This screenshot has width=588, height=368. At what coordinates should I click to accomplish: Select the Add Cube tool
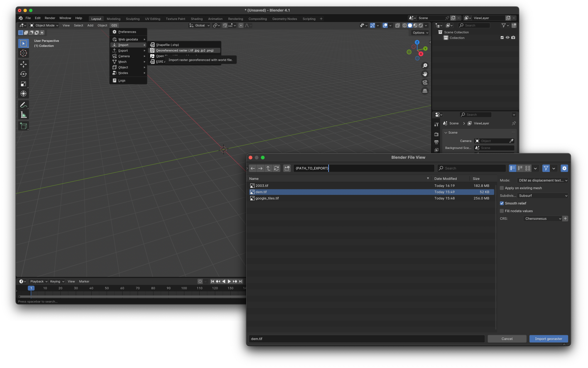click(24, 126)
